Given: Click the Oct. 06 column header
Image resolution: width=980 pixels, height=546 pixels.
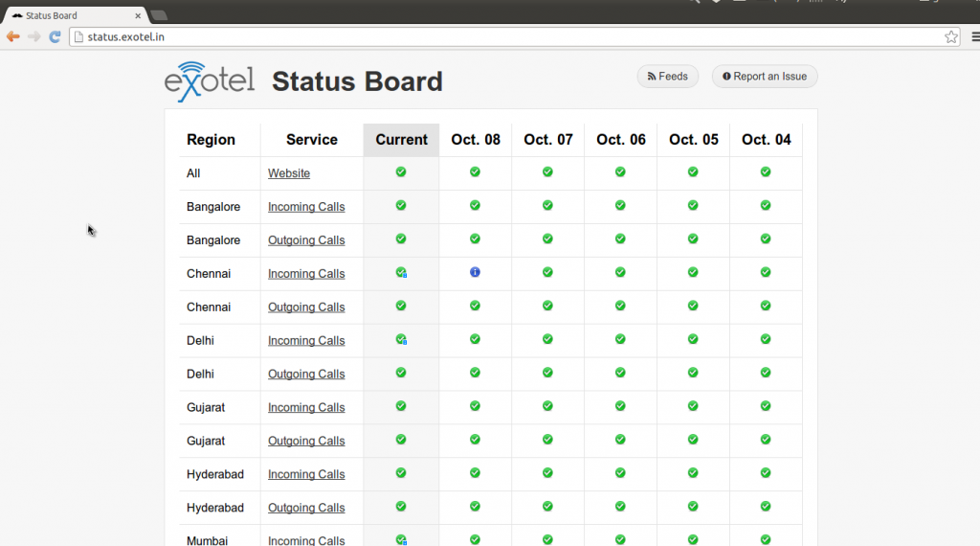Looking at the screenshot, I should 620,140.
